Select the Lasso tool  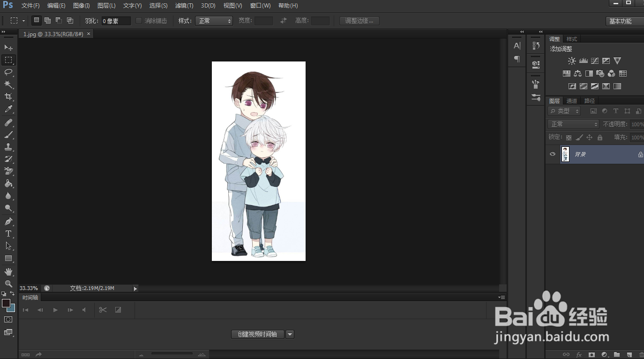(8, 72)
